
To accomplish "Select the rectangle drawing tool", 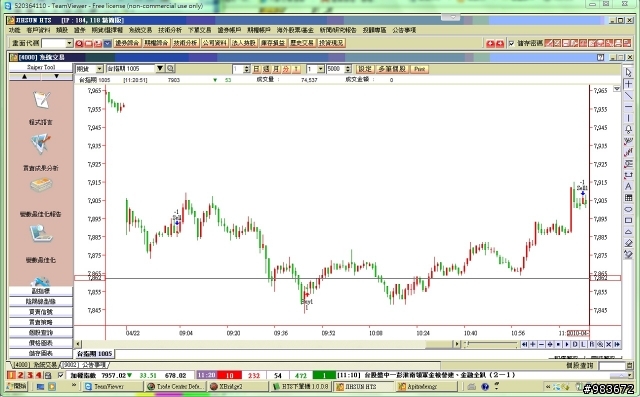I will 628,221.
